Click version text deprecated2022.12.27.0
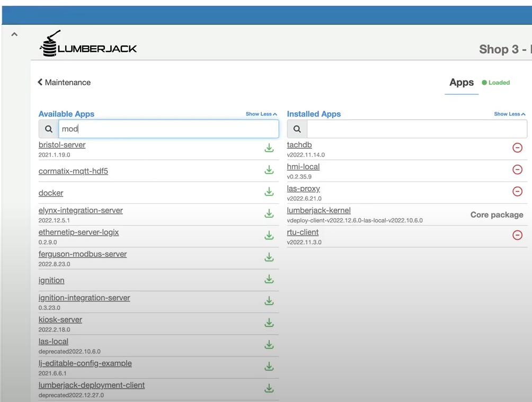 [x=71, y=395]
